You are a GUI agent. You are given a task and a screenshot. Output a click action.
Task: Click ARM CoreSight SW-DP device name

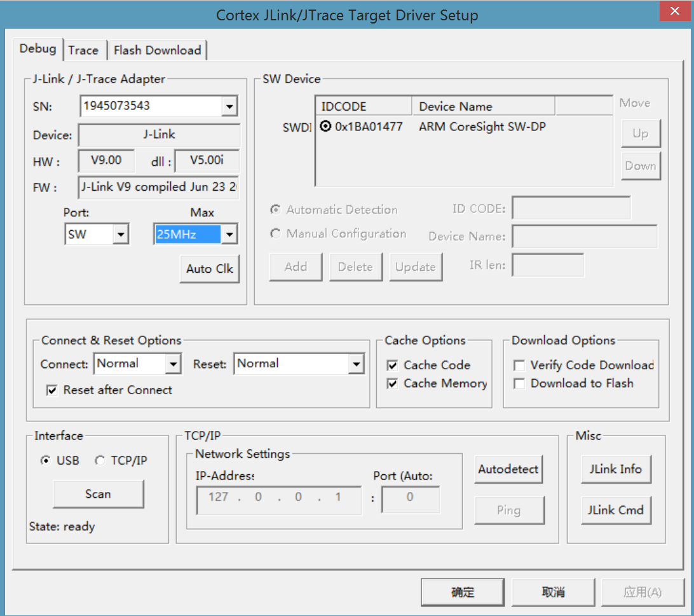click(482, 127)
